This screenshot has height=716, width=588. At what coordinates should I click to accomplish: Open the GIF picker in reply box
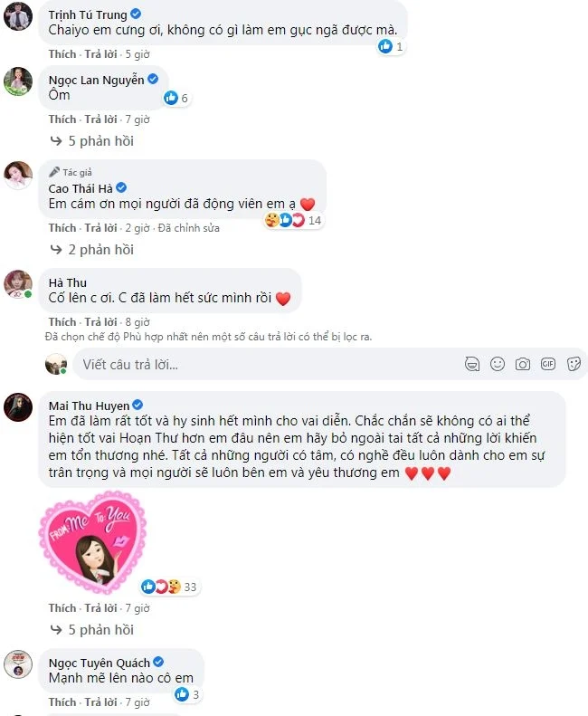click(547, 364)
